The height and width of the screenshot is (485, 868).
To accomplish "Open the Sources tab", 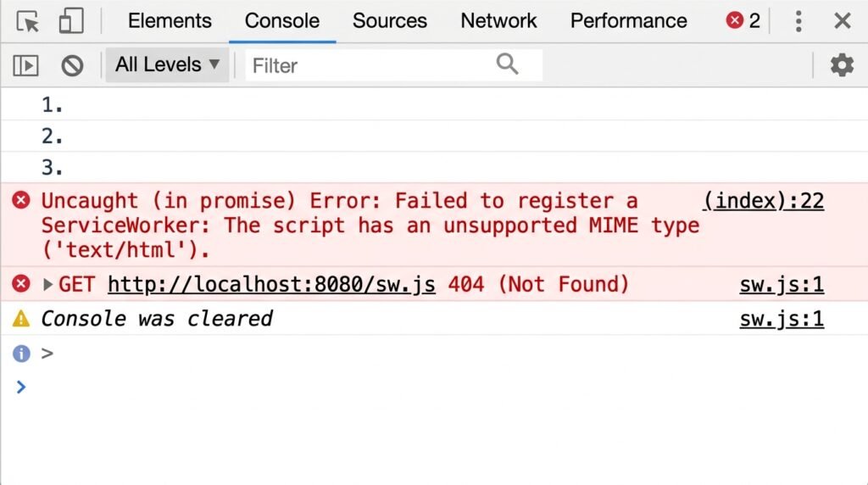I will 390,21.
